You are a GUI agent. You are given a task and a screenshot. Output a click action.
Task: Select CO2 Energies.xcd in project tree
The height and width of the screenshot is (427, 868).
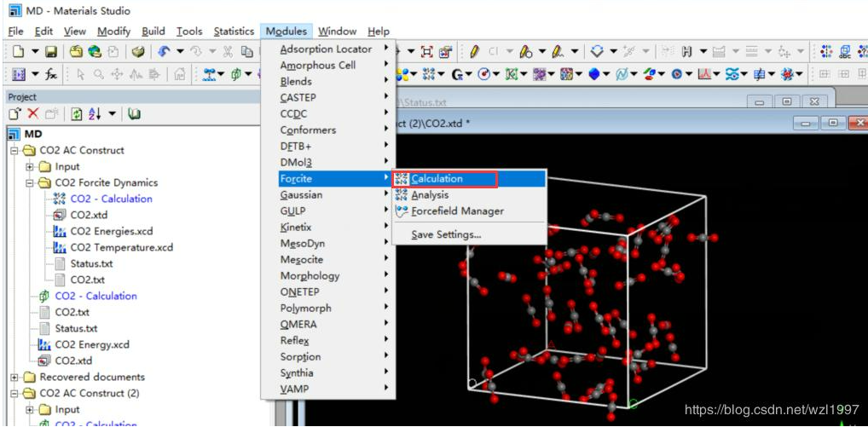(x=111, y=231)
